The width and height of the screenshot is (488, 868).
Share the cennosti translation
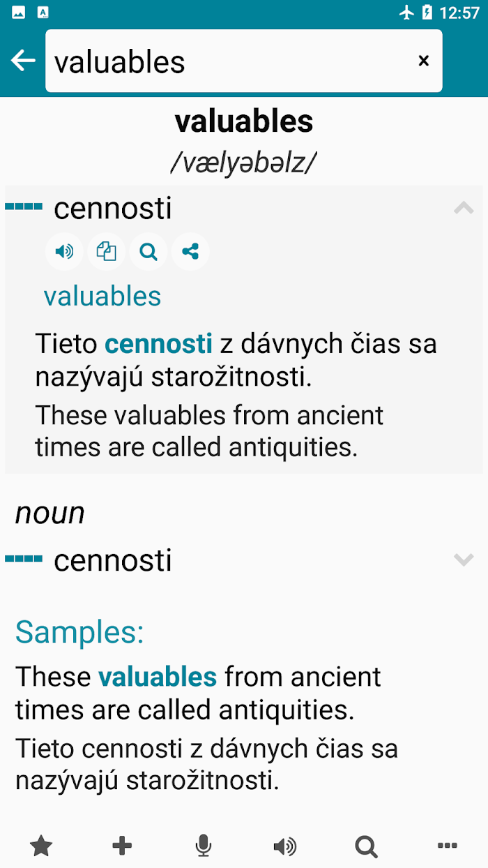coord(190,251)
